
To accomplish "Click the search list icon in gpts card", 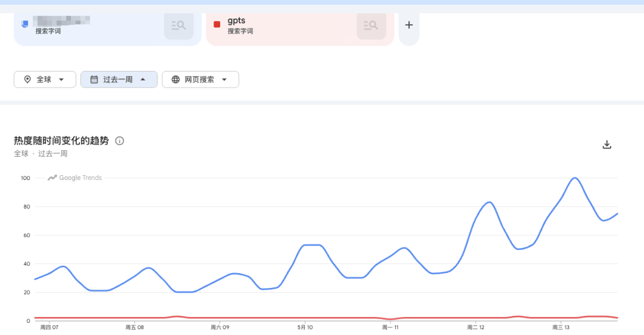I will 371,26.
